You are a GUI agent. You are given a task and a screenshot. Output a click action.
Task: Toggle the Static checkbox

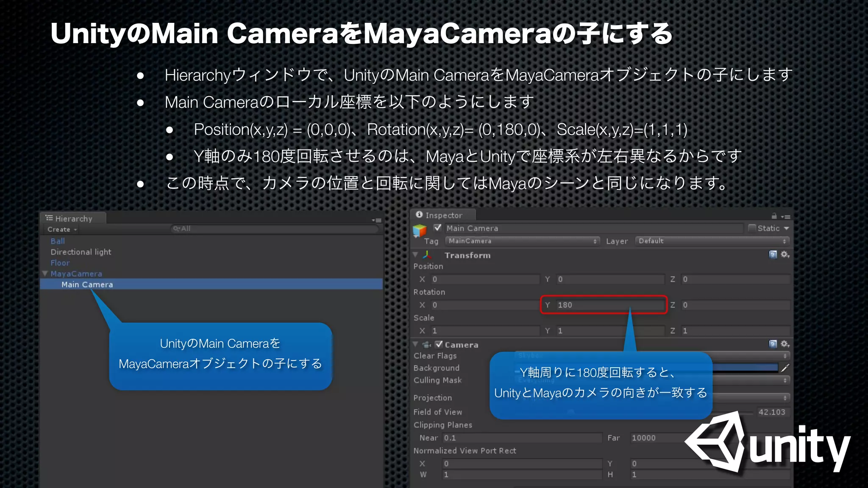point(752,228)
